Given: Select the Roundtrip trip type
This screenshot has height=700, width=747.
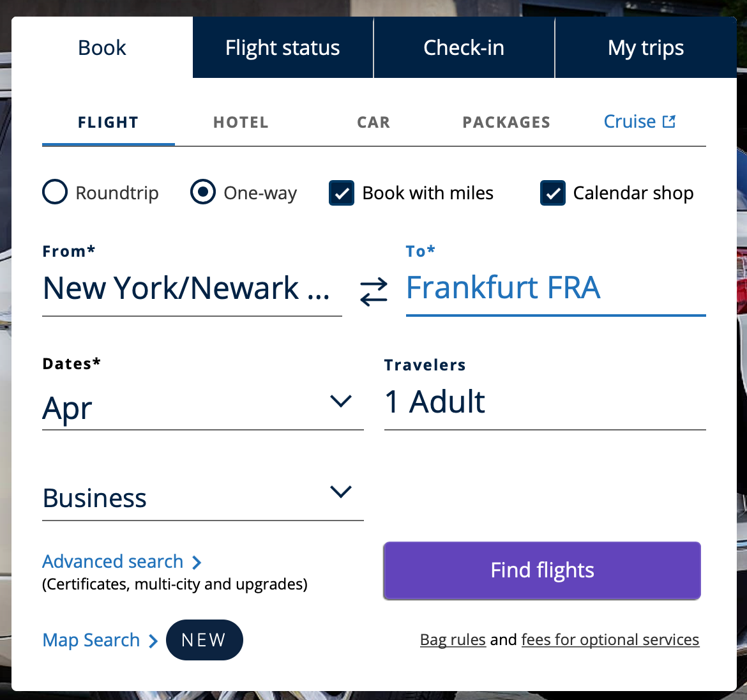Looking at the screenshot, I should click(x=55, y=192).
